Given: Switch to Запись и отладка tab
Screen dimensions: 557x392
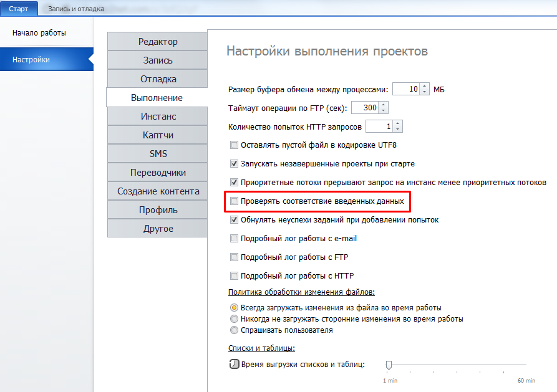Looking at the screenshot, I should (76, 9).
